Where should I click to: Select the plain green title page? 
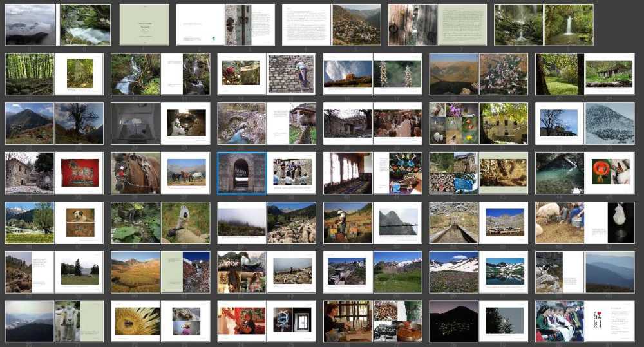click(144, 25)
